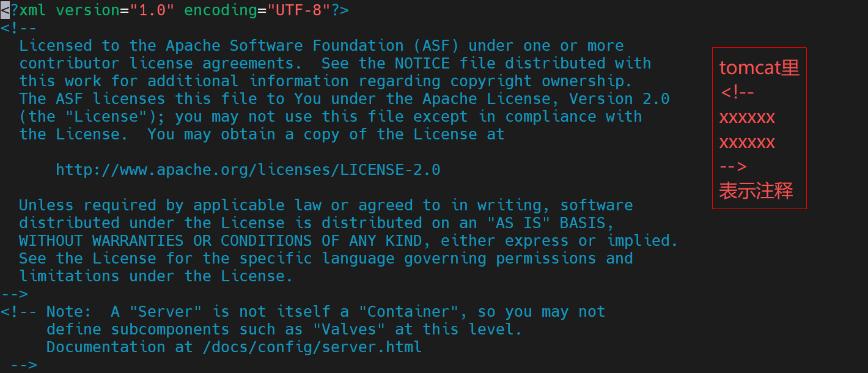Click the red --> in annotation box
This screenshot has height=373, width=868.
(734, 166)
